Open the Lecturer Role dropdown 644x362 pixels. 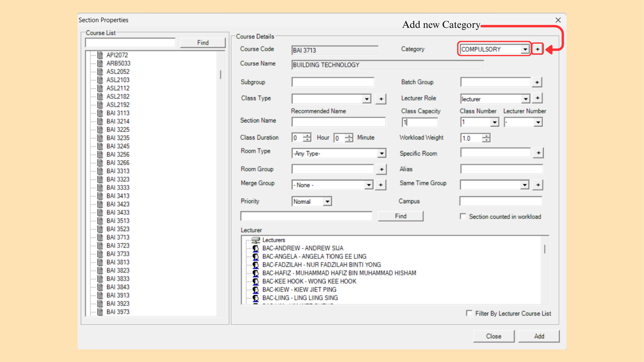tap(526, 99)
